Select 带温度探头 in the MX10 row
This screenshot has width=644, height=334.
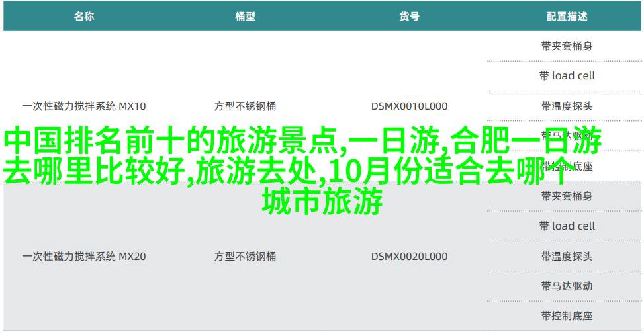click(x=567, y=106)
